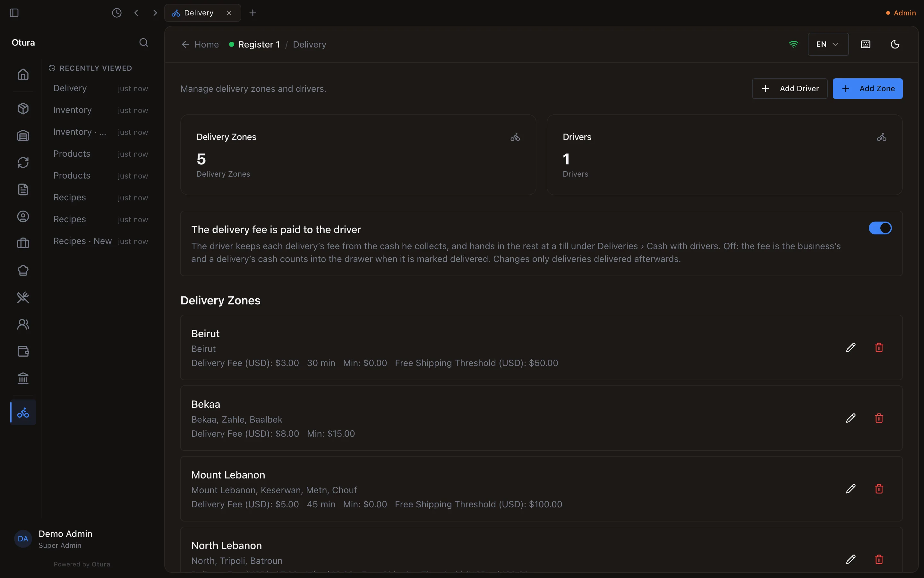Screen dimensions: 924x578
Task: Delete the Bekaa zone with the trash
Action: point(879,418)
